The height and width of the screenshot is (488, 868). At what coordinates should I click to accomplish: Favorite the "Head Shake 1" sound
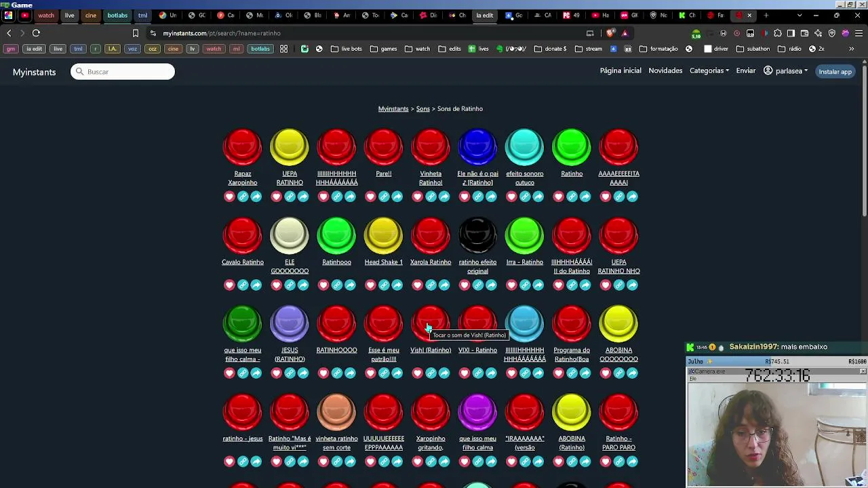coord(370,285)
